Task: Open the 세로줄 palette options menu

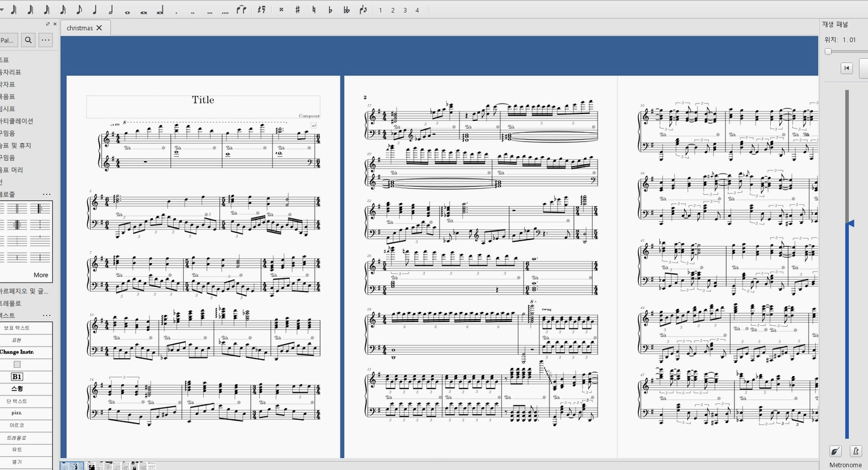Action: point(46,194)
